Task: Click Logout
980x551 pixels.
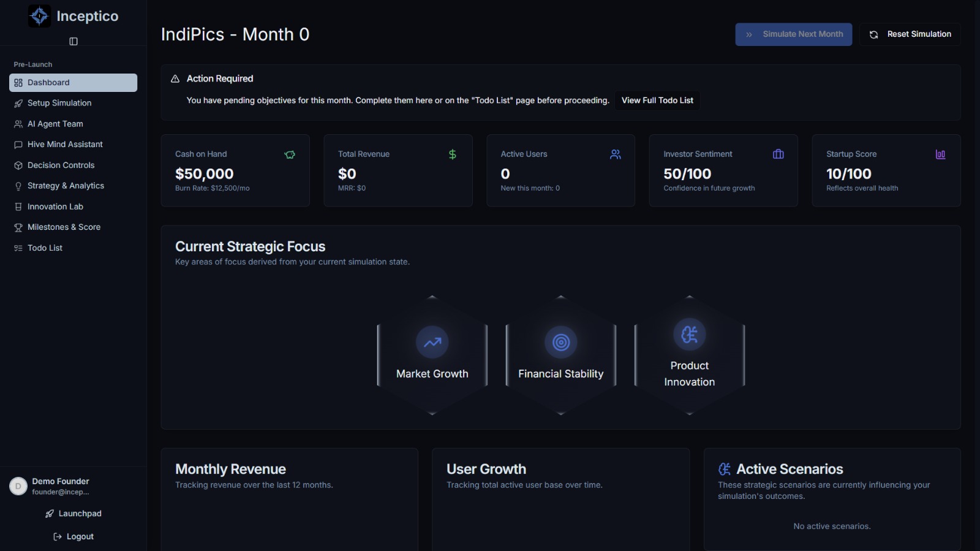Action: click(x=73, y=537)
